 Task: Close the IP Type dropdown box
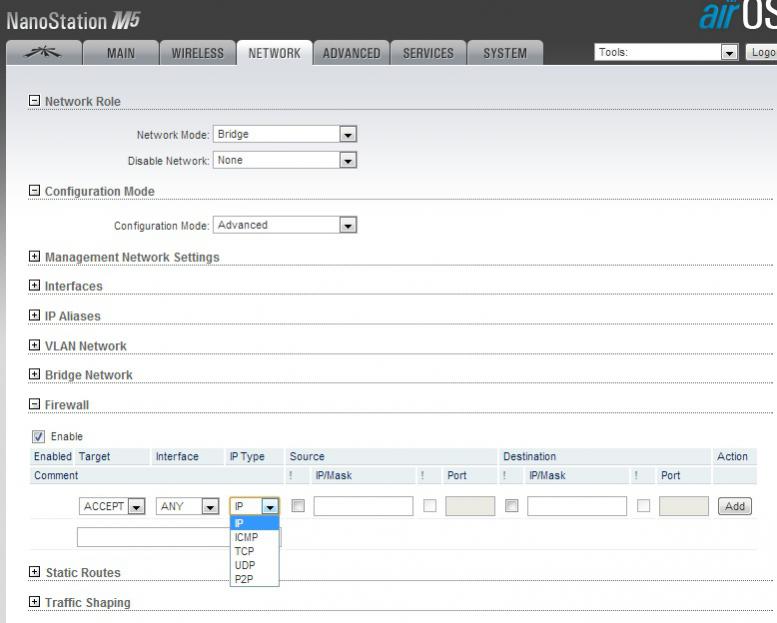tap(255, 506)
